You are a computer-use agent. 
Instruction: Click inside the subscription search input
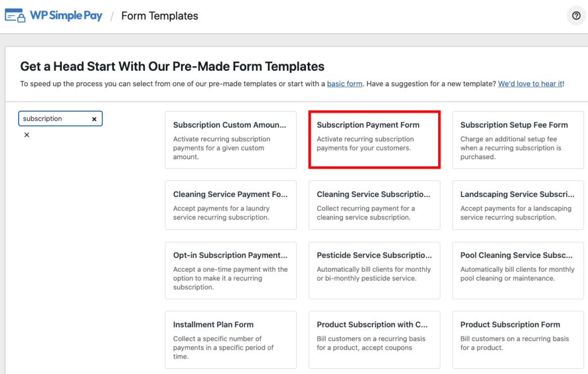click(x=55, y=119)
